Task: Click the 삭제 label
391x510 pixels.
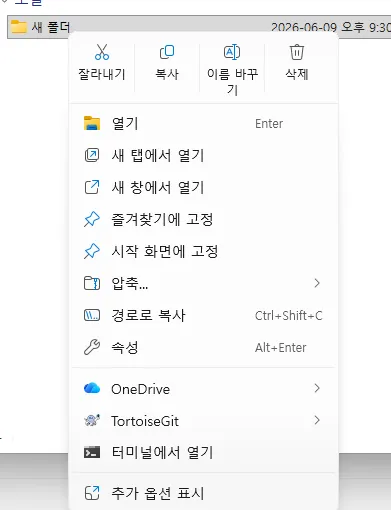Action: 297,74
